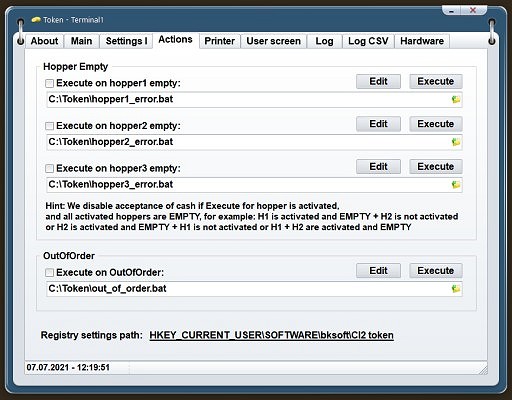
Task: Click the hopper3_error.bat path field
Action: click(248, 185)
